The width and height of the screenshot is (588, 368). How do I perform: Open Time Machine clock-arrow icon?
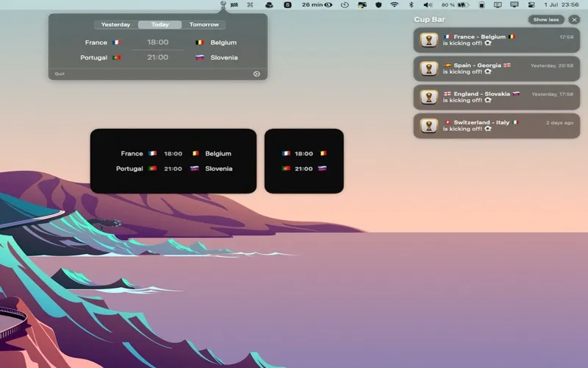pos(345,5)
